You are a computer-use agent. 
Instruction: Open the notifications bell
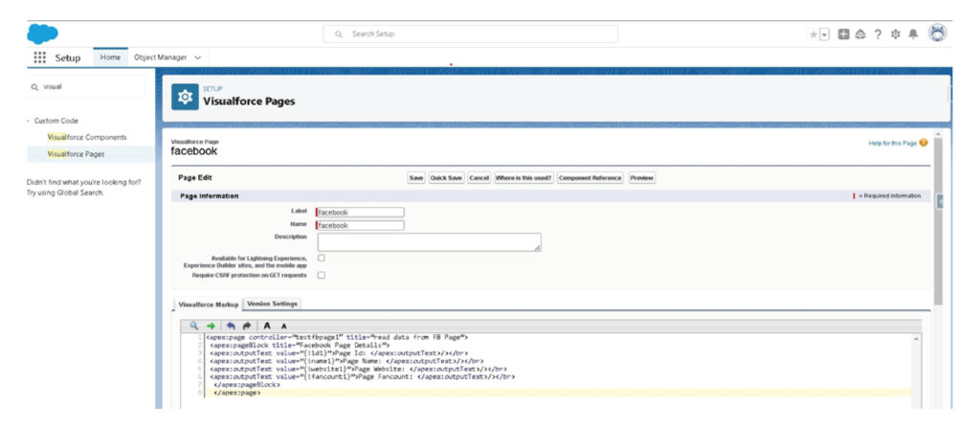(912, 35)
